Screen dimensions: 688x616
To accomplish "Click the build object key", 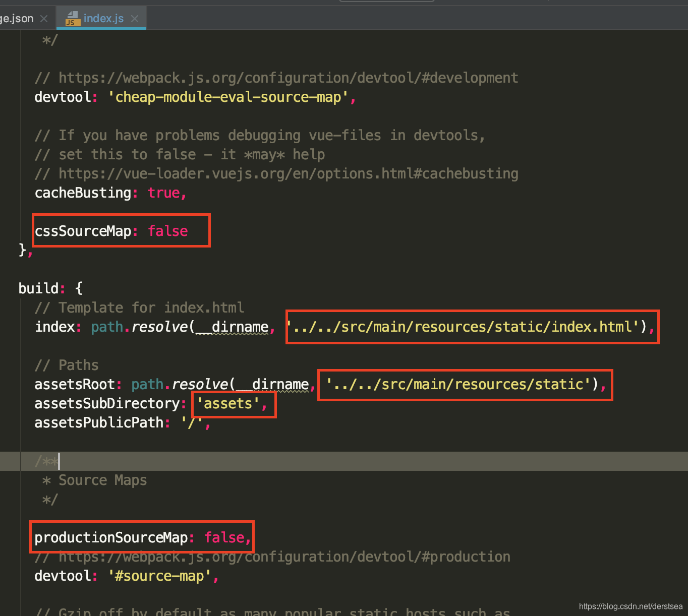I will (38, 288).
